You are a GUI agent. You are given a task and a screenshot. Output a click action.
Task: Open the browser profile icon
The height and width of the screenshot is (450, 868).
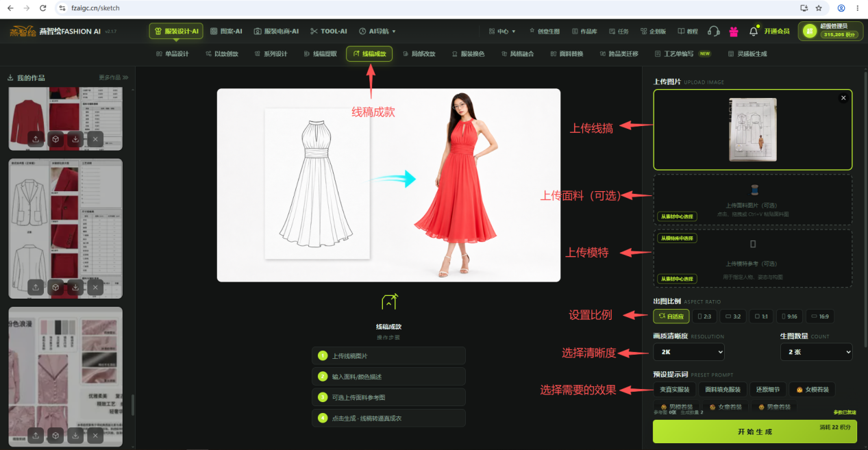point(841,8)
